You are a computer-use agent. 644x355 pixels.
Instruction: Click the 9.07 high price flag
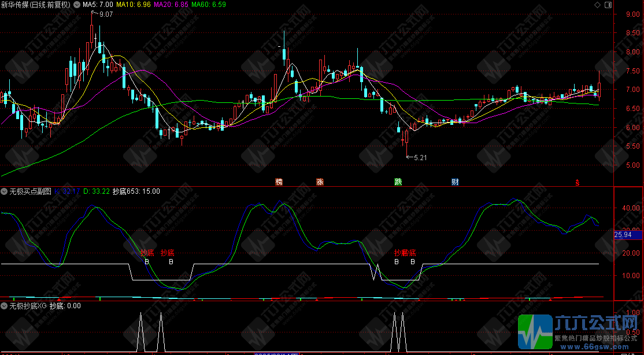coord(105,14)
